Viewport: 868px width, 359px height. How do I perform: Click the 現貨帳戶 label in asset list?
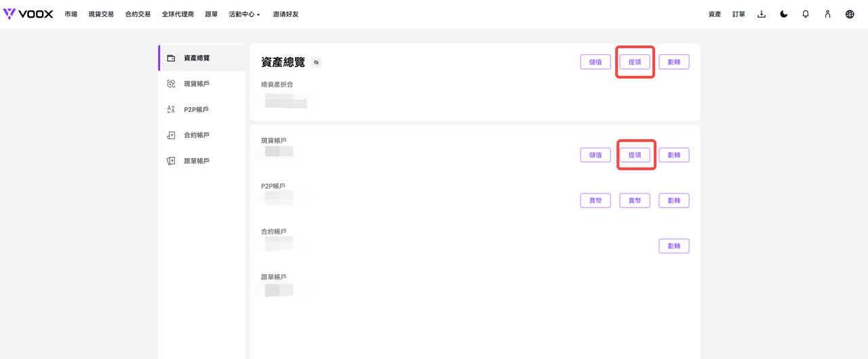(274, 140)
